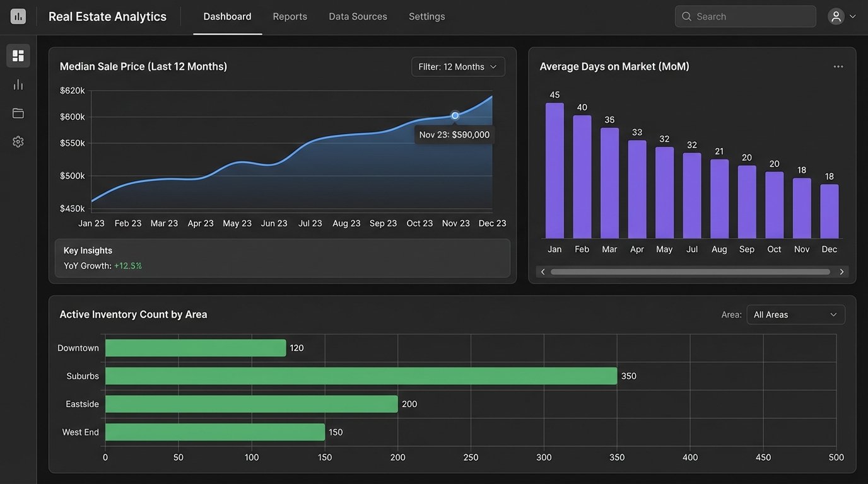Open the Data Sources menu item

tap(358, 16)
